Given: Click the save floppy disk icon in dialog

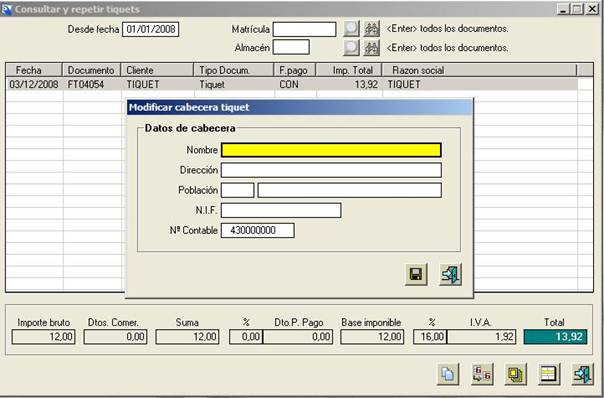Looking at the screenshot, I should (416, 274).
